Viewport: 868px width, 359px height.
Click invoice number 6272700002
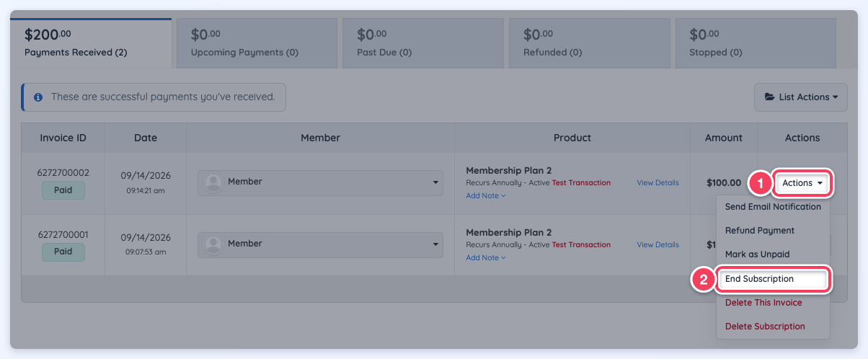pos(63,173)
